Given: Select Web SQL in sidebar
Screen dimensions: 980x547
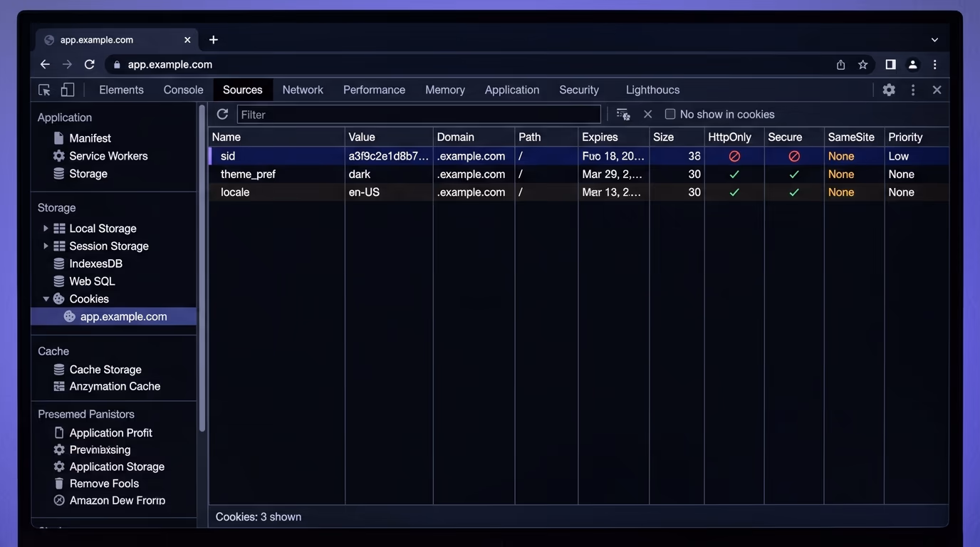Looking at the screenshot, I should click(92, 281).
